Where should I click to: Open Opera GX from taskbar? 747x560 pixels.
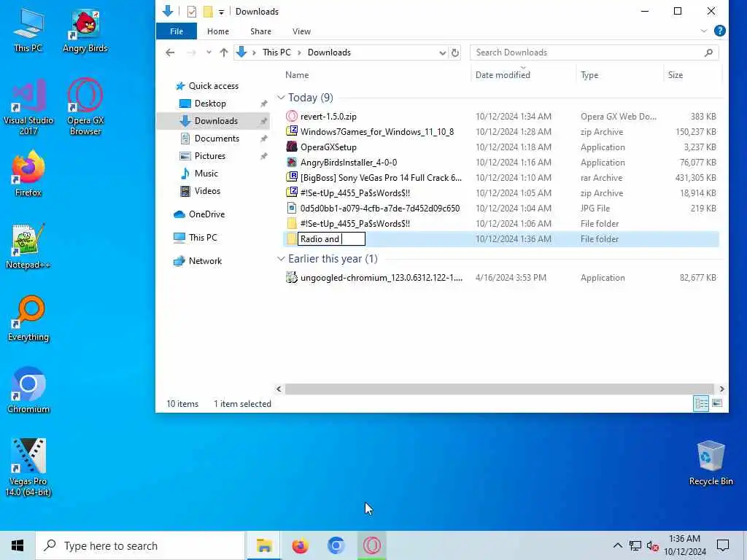tap(371, 545)
